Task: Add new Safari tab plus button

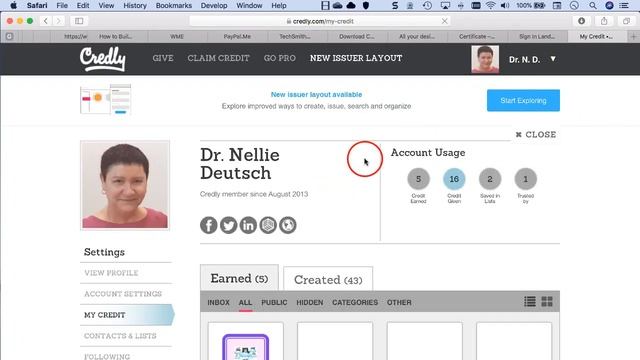Action: coord(634,36)
